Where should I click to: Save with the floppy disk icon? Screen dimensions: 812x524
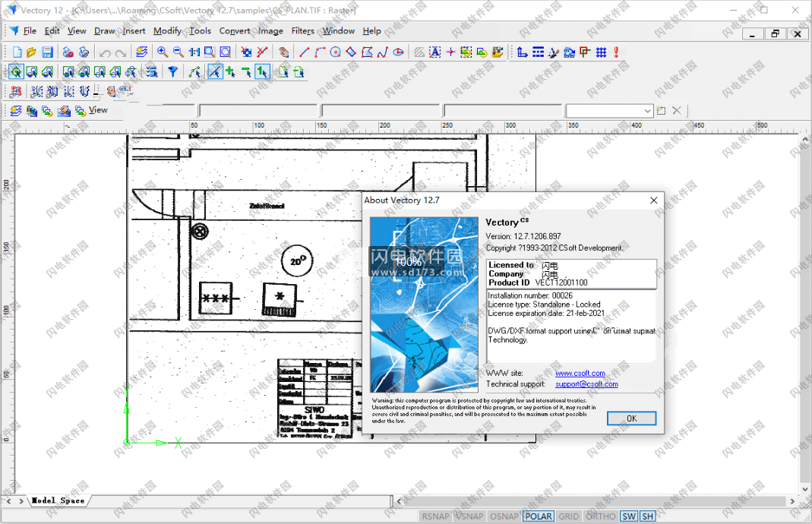click(x=47, y=52)
